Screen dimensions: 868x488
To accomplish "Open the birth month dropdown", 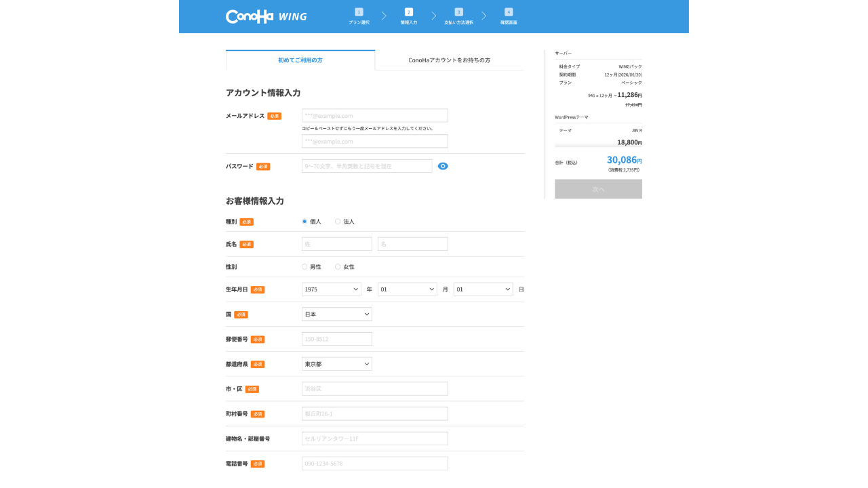I will (x=408, y=289).
